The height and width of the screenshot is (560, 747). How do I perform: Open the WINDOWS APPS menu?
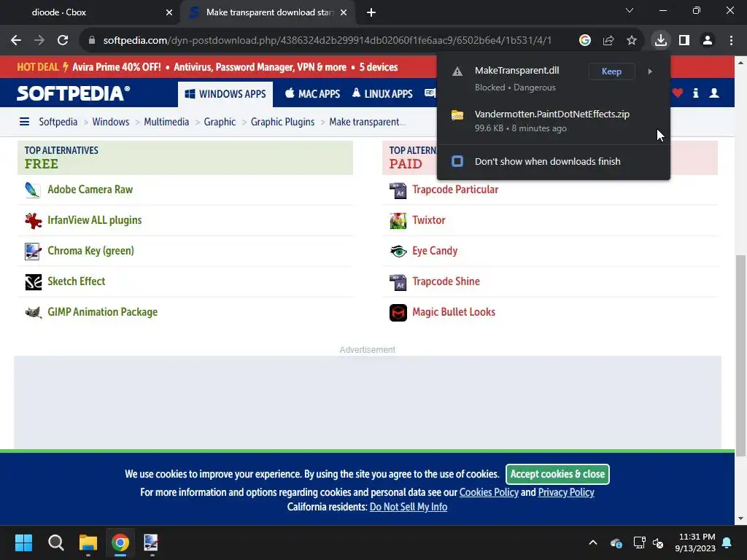[x=225, y=94]
